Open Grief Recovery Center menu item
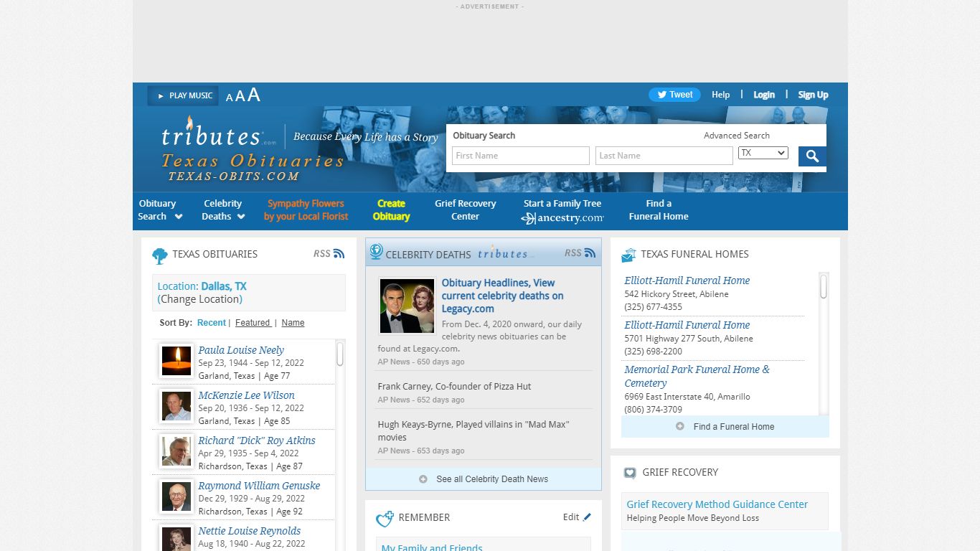This screenshot has width=980, height=551. point(465,210)
